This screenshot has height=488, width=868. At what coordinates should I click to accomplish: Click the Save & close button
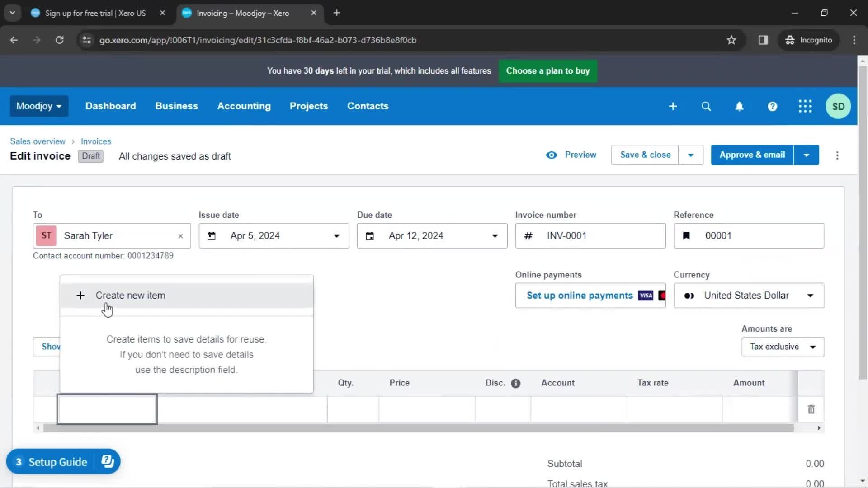point(645,155)
